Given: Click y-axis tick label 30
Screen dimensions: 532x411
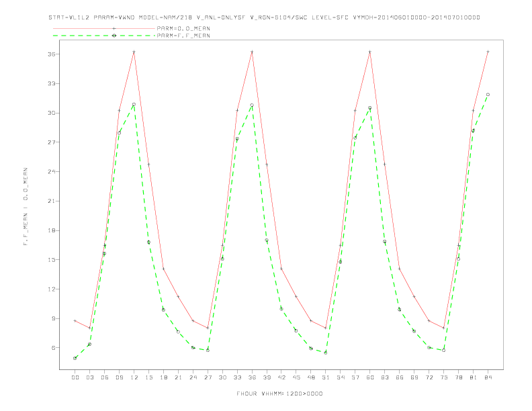Looking at the screenshot, I should coord(52,113).
